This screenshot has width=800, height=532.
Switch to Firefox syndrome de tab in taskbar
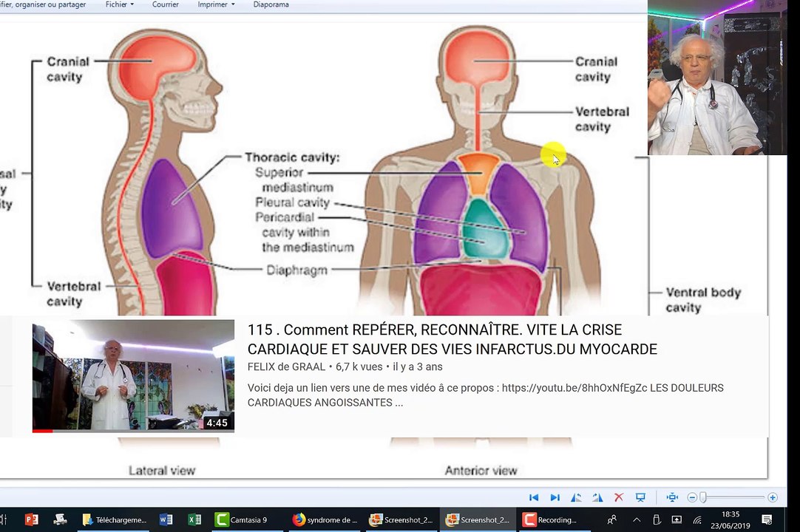(x=325, y=519)
